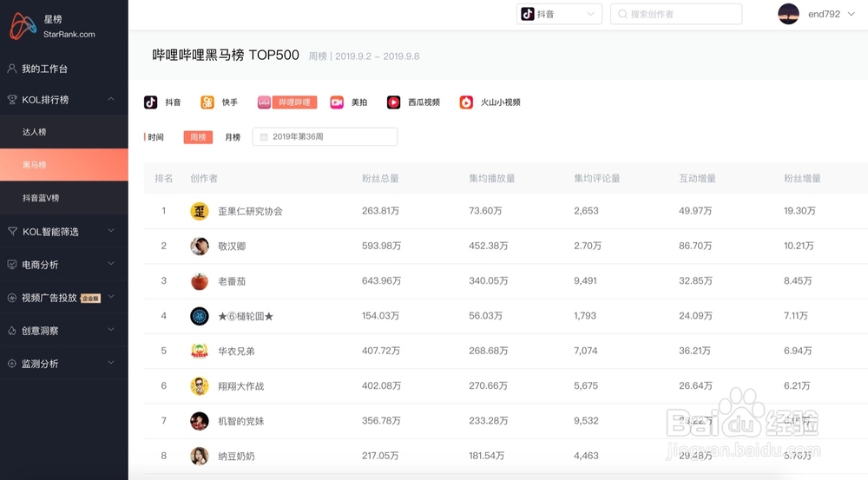Image resolution: width=868 pixels, height=480 pixels.
Task: Click the 快手 platform icon
Action: click(x=207, y=102)
